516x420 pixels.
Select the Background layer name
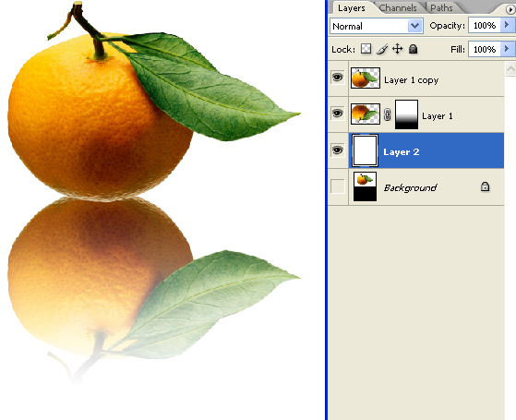[411, 187]
